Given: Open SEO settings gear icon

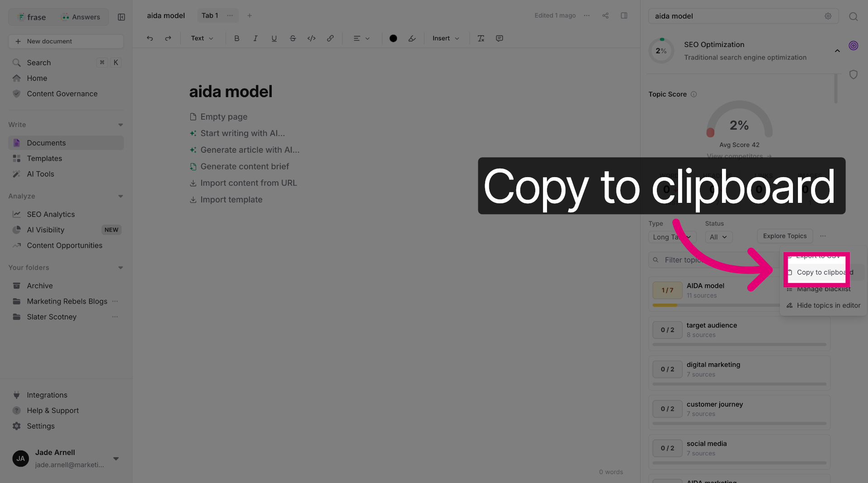Looking at the screenshot, I should pos(828,16).
